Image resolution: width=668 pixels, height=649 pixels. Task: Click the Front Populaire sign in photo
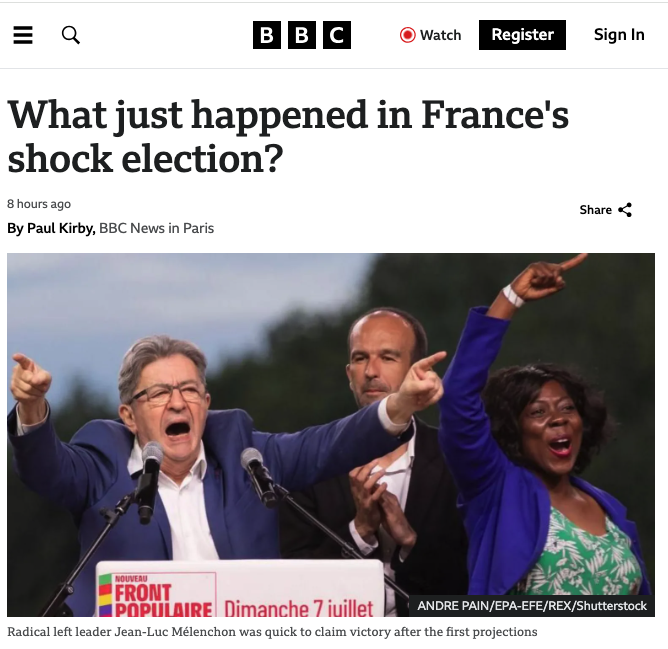pos(158,595)
